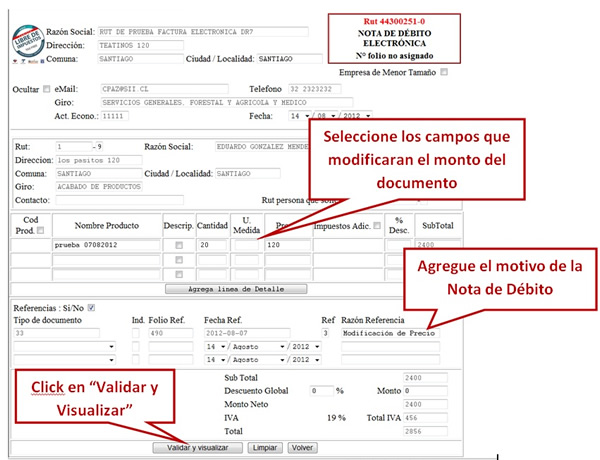600x460 pixels.
Task: Click the Ref code field showing 3
Action: 325,333
